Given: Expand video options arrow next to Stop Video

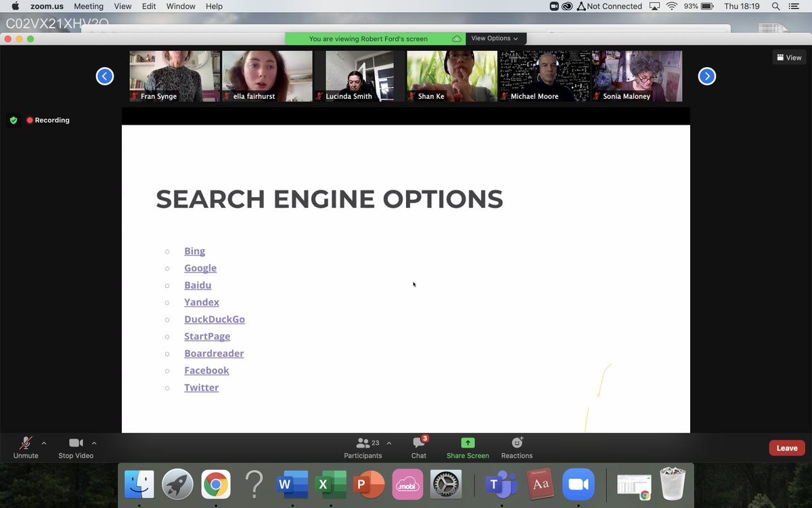Looking at the screenshot, I should click(94, 443).
